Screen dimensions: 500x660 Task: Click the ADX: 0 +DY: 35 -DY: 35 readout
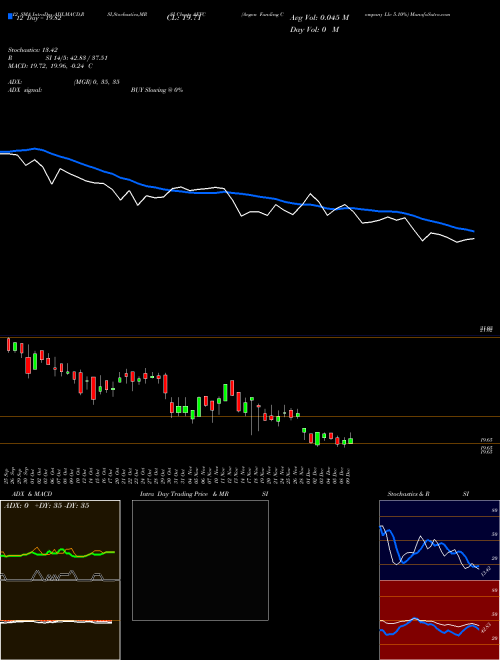(x=47, y=506)
